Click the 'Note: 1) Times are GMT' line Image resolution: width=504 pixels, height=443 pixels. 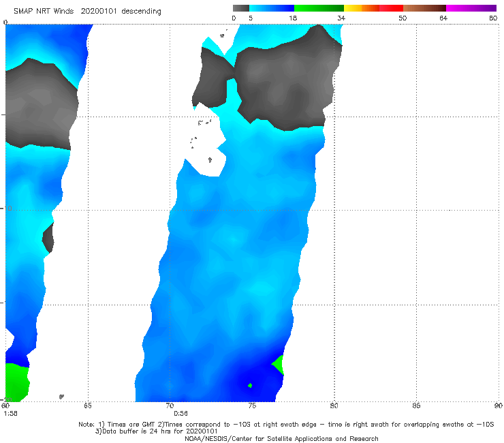[x=286, y=425]
